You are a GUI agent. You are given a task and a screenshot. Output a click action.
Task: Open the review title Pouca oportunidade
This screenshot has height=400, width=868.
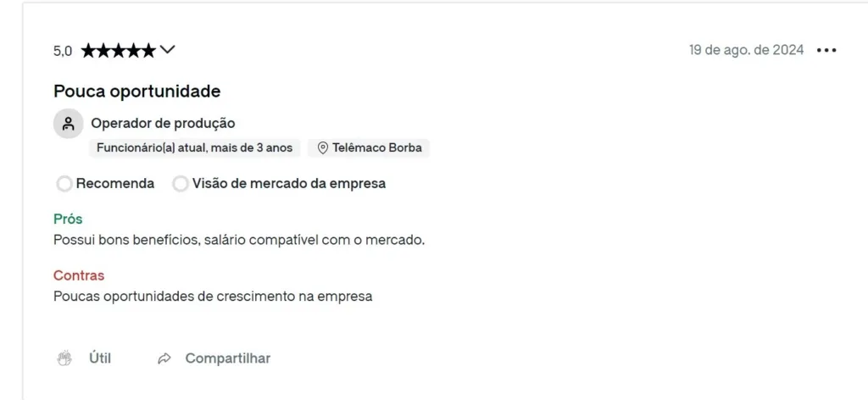pyautogui.click(x=136, y=92)
